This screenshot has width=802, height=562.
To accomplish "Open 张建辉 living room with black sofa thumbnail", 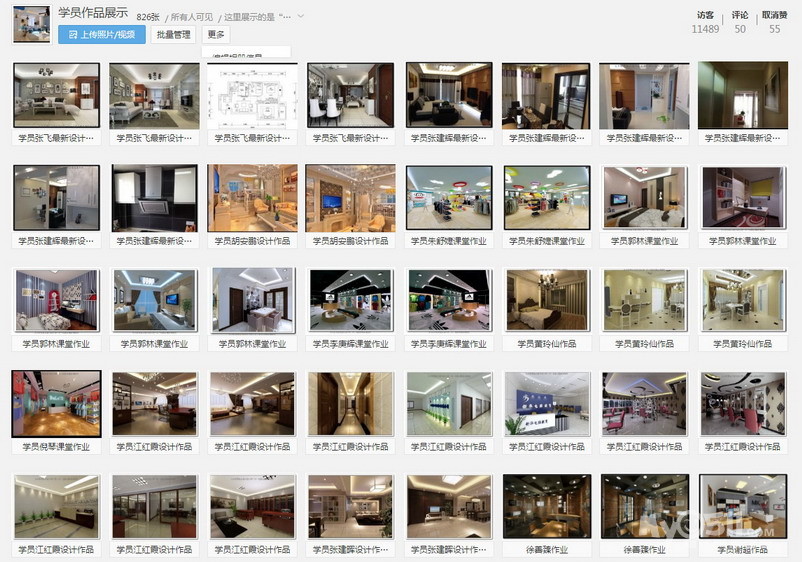I will (x=449, y=95).
